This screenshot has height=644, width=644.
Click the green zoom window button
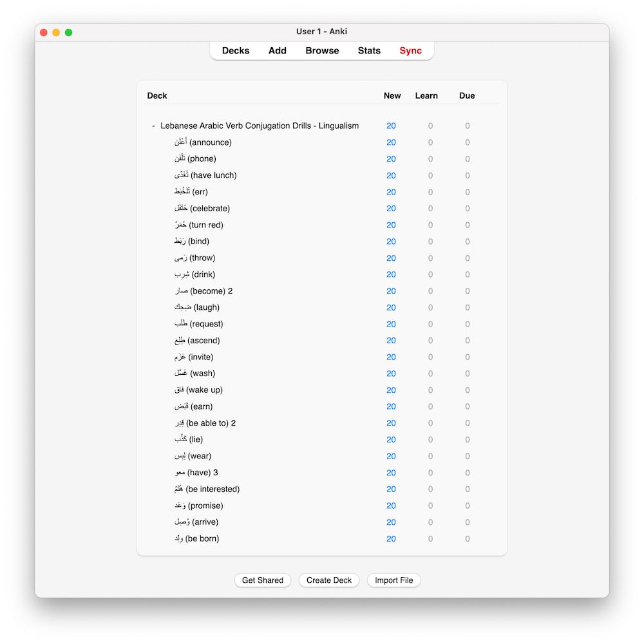(69, 32)
